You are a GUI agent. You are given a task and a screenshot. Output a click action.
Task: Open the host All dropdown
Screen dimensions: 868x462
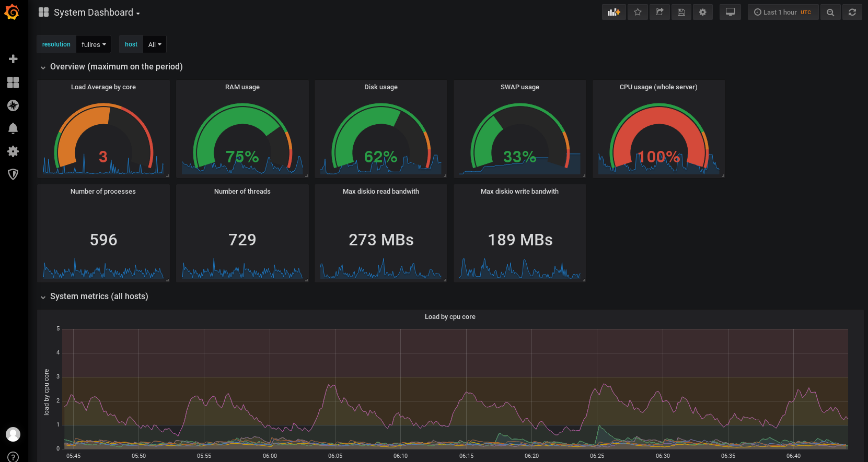(155, 44)
